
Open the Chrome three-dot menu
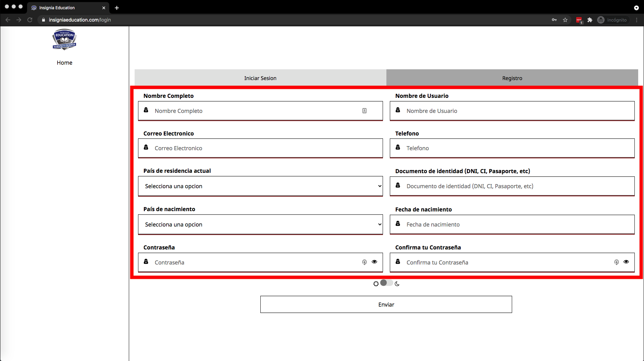636,20
